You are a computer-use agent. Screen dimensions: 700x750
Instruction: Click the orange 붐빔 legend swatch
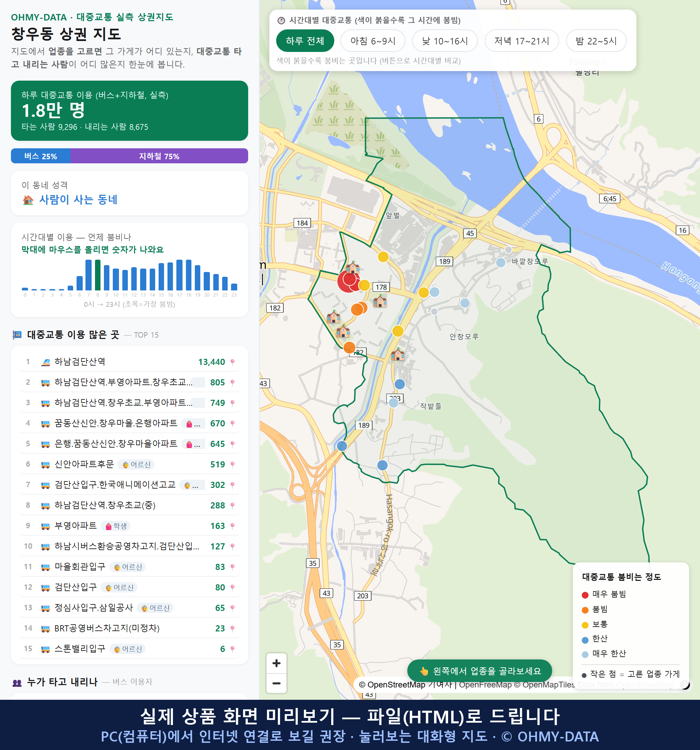point(585,610)
